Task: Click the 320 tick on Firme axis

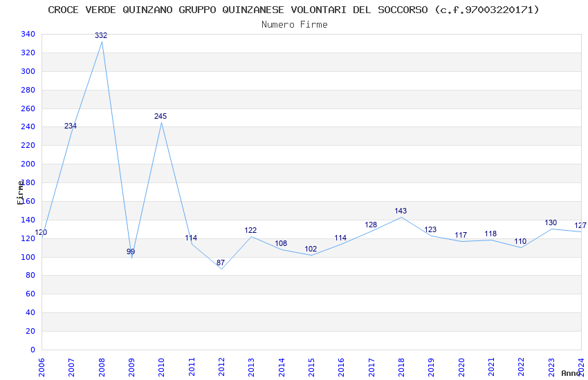Action: (28, 53)
